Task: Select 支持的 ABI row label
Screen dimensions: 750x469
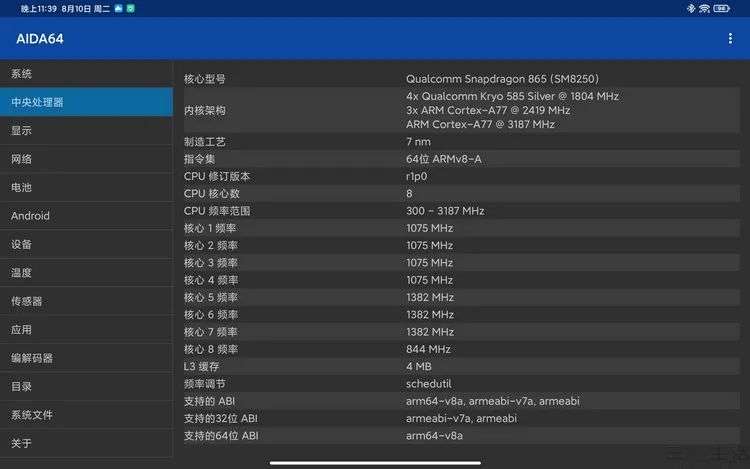Action: pyautogui.click(x=209, y=401)
